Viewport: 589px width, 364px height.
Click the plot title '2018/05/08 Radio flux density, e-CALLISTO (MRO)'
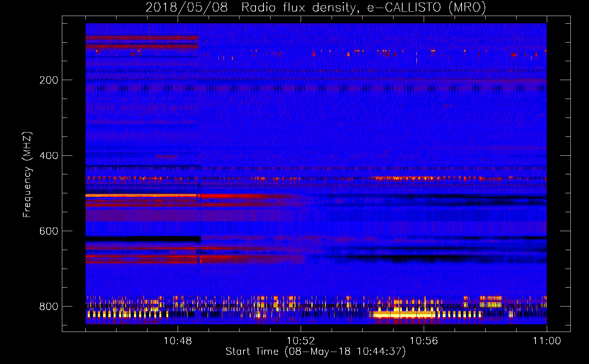316,8
